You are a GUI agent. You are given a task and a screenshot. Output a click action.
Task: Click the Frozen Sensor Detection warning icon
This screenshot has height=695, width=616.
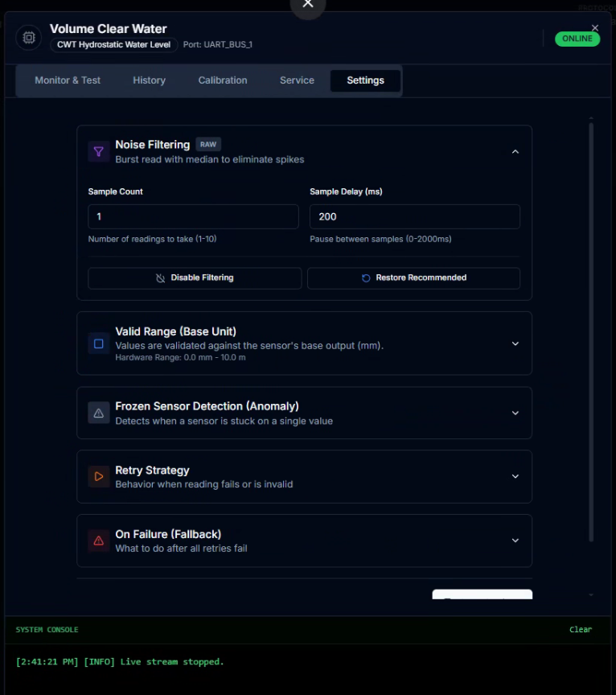point(98,413)
